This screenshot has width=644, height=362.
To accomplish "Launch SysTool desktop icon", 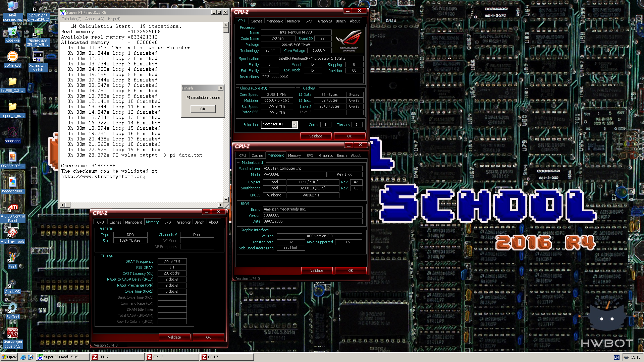I will tap(12, 311).
